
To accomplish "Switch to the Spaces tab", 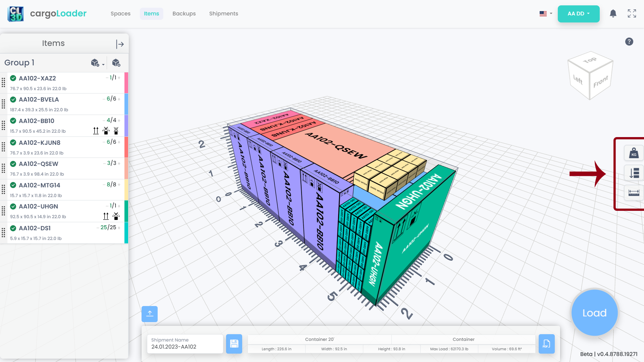I will [120, 14].
